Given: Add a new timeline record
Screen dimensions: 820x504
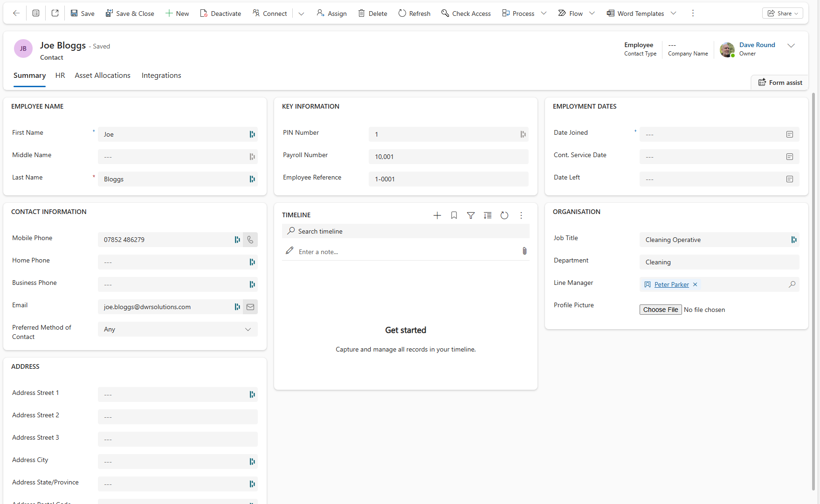Looking at the screenshot, I should click(437, 215).
